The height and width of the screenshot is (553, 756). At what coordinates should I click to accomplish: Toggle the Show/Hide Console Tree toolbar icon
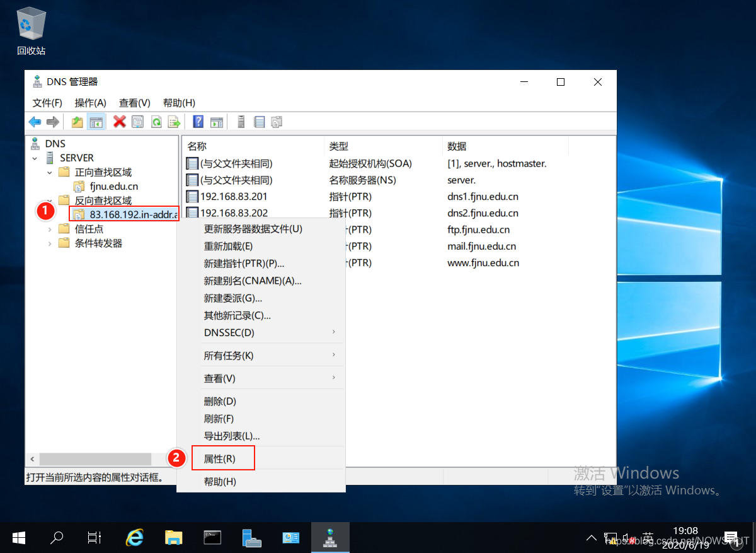point(96,122)
